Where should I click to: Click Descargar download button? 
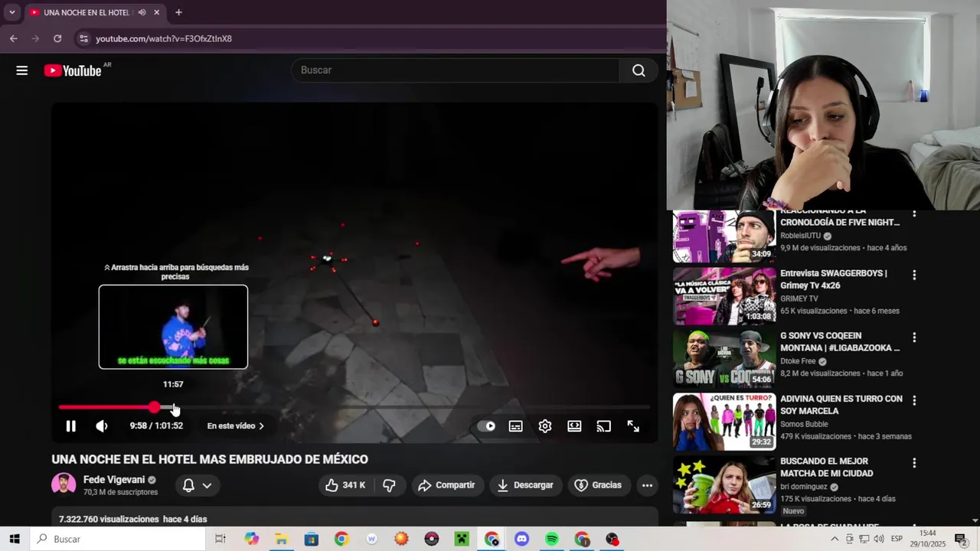[525, 485]
